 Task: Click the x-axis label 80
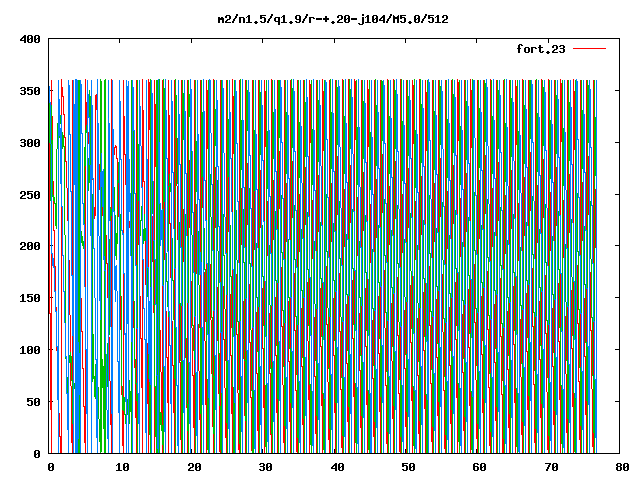point(622,467)
